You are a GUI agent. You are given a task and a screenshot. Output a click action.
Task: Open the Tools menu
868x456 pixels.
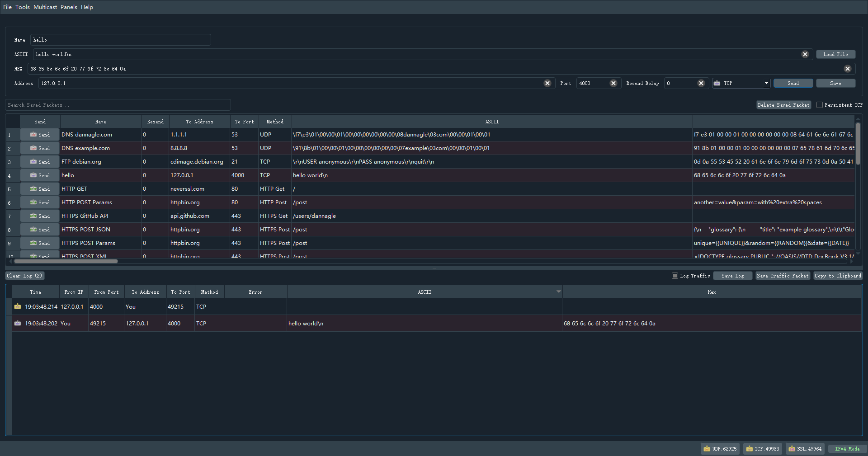click(x=23, y=7)
